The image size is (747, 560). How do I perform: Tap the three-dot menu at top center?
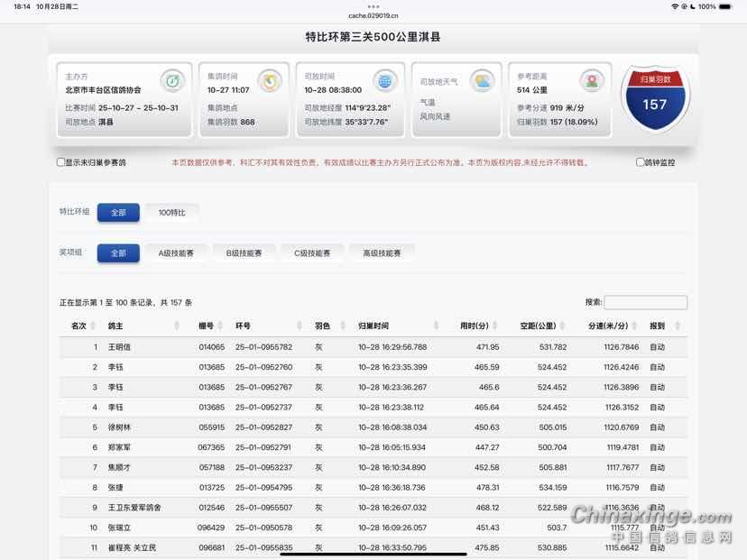point(373,5)
